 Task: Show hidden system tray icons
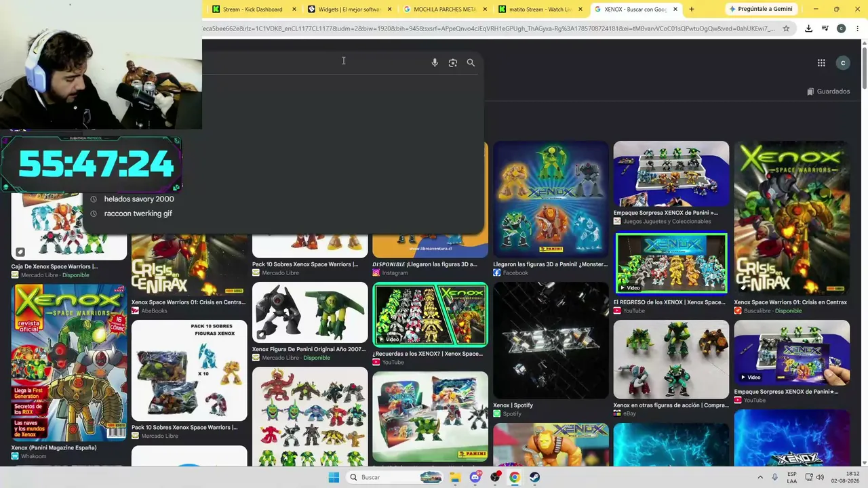tap(760, 477)
